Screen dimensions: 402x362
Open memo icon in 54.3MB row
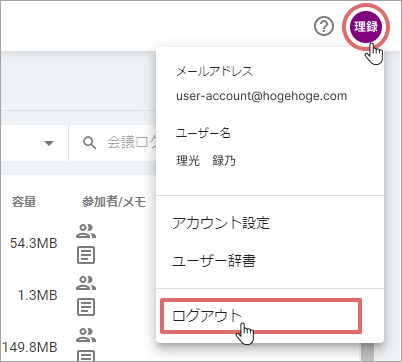click(86, 255)
